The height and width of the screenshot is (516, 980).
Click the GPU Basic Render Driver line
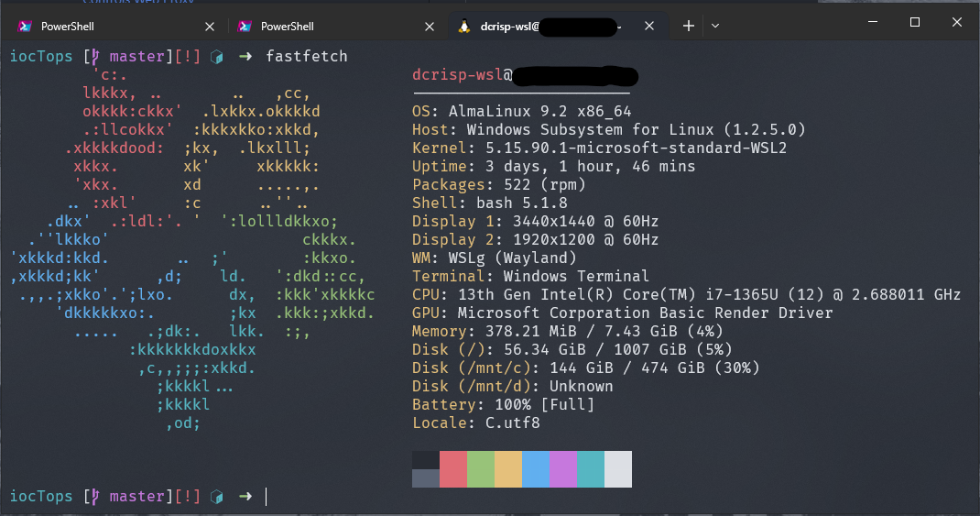click(x=623, y=313)
